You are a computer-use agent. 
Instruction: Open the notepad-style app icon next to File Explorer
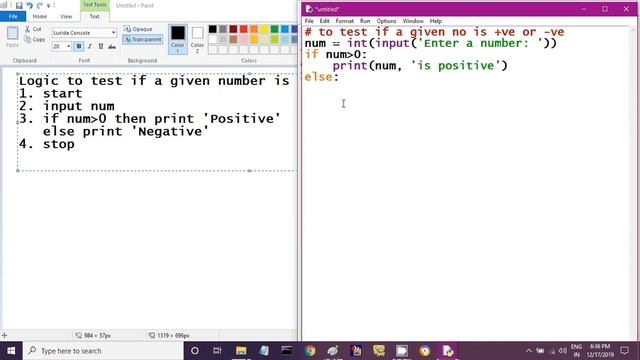tap(264, 351)
